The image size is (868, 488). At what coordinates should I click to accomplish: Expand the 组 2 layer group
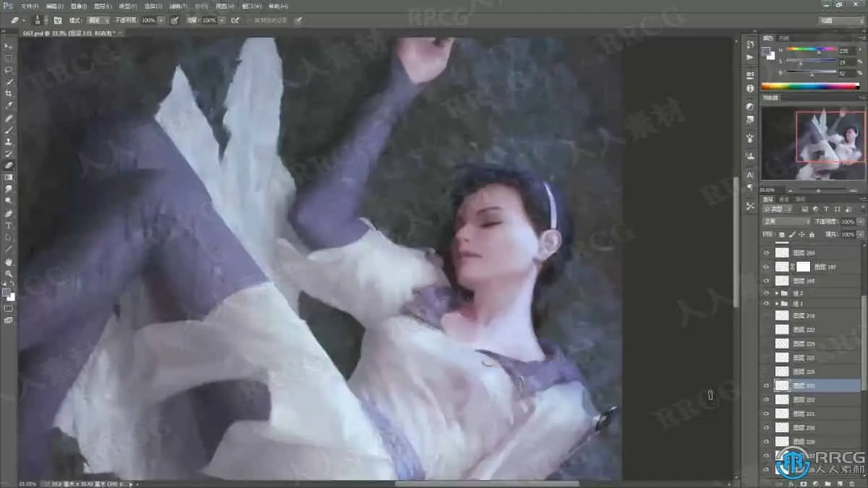coord(777,294)
